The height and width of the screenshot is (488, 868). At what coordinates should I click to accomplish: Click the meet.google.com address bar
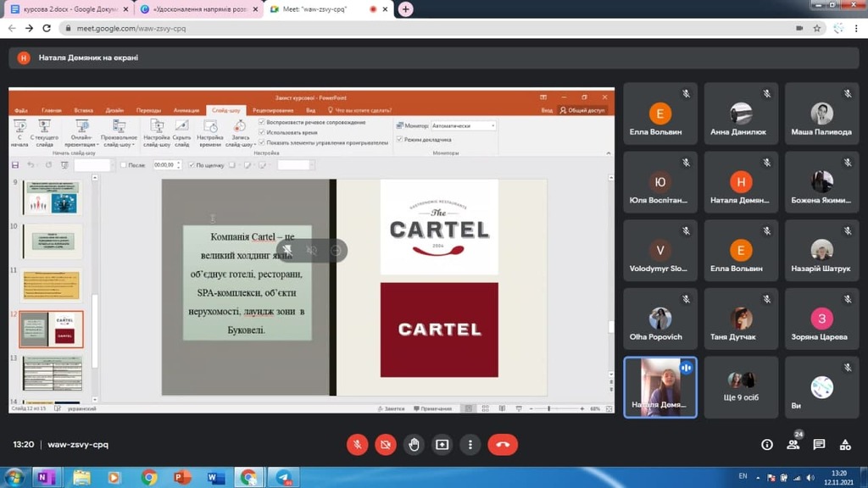tap(424, 28)
